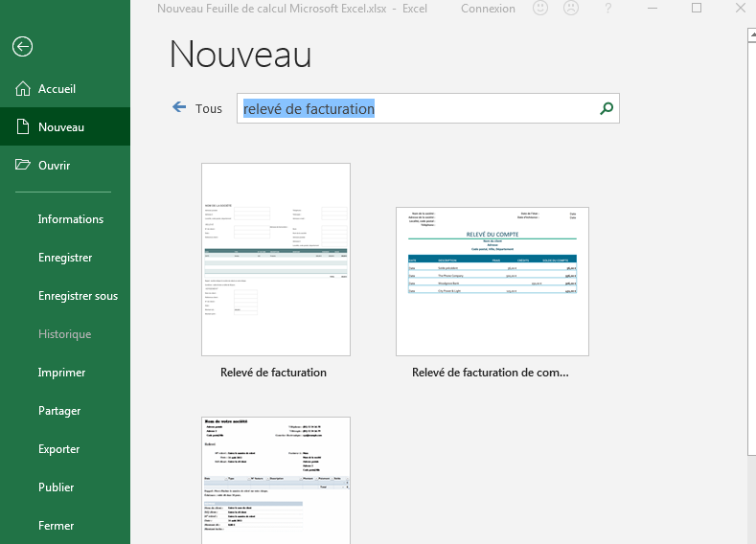
Task: Click the back arrow circle icon
Action: (x=23, y=46)
